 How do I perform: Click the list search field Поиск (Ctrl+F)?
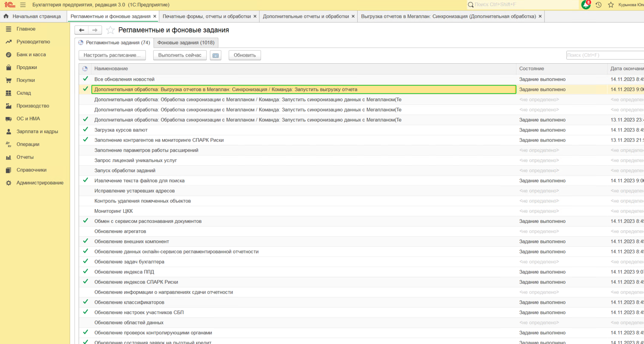tap(604, 55)
